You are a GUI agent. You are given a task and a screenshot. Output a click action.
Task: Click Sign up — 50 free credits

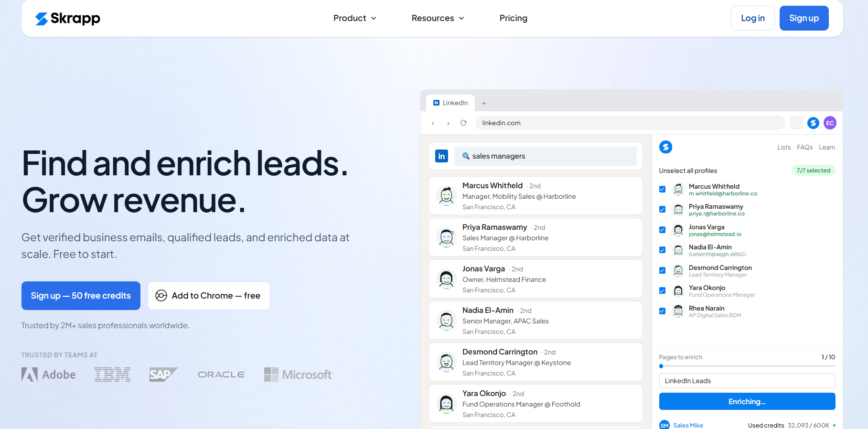81,296
